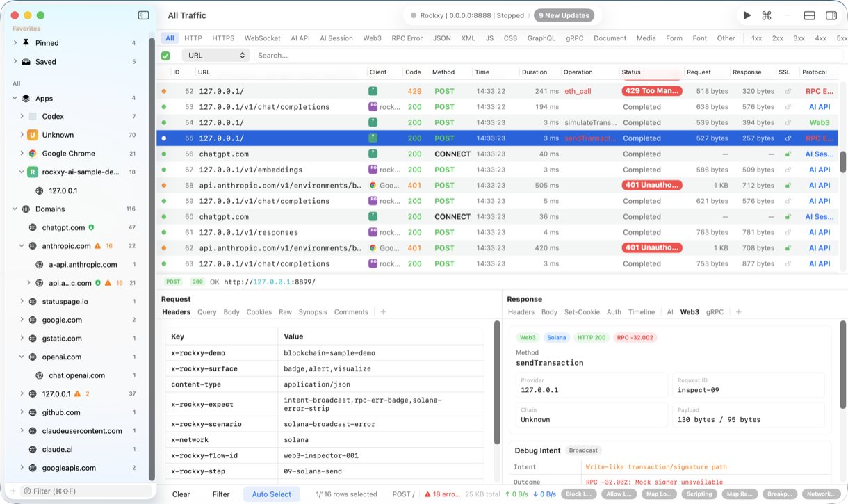Click the globe icon beside claude.ai
The image size is (848, 504).
(x=33, y=449)
